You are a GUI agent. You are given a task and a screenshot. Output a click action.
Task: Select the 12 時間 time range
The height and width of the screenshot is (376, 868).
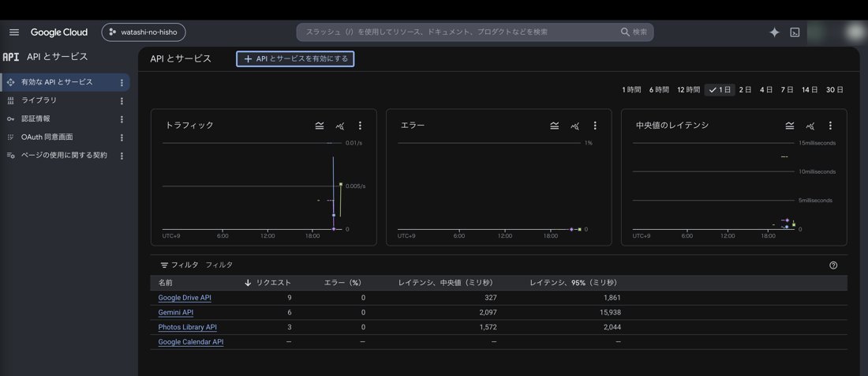(x=688, y=90)
